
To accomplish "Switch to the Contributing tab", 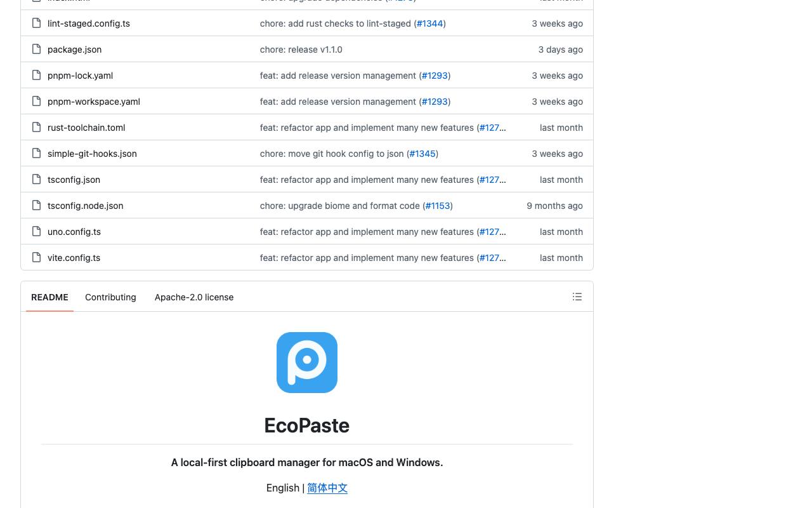I will click(x=110, y=297).
